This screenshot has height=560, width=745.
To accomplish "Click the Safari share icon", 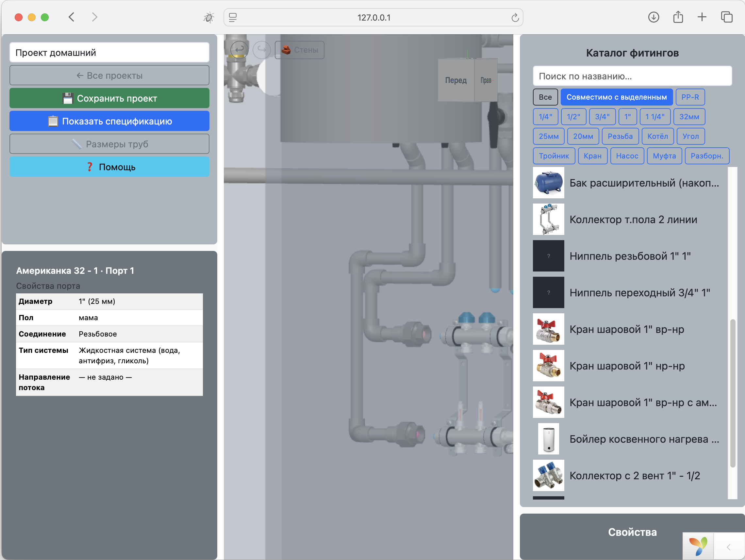I will [x=678, y=17].
